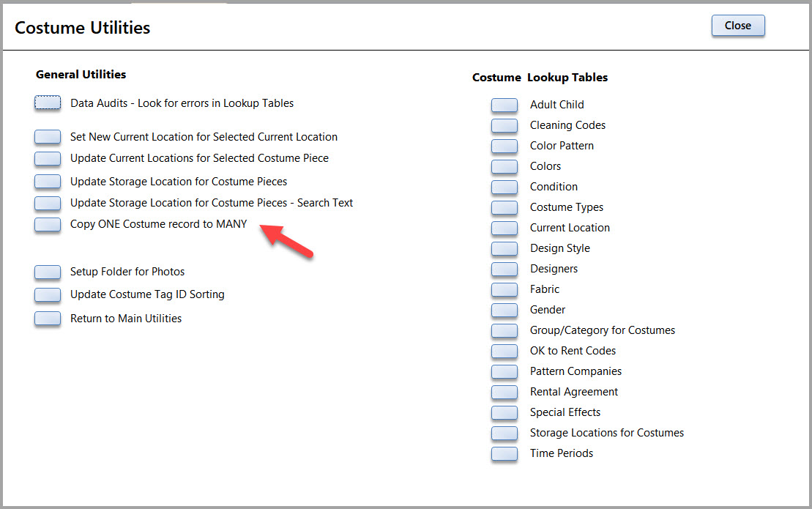Click the 'Setup Folder for Photos' text
This screenshot has width=812, height=509.
127,271
